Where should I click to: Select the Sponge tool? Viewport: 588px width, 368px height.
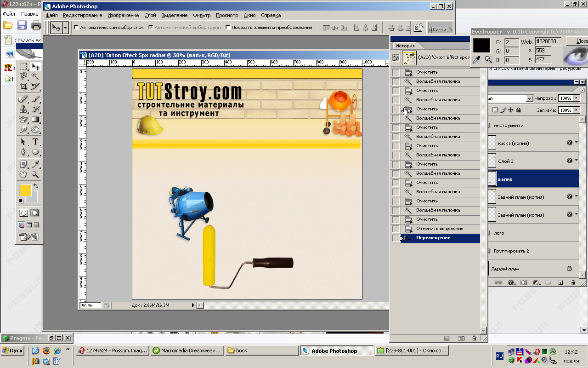(x=35, y=130)
